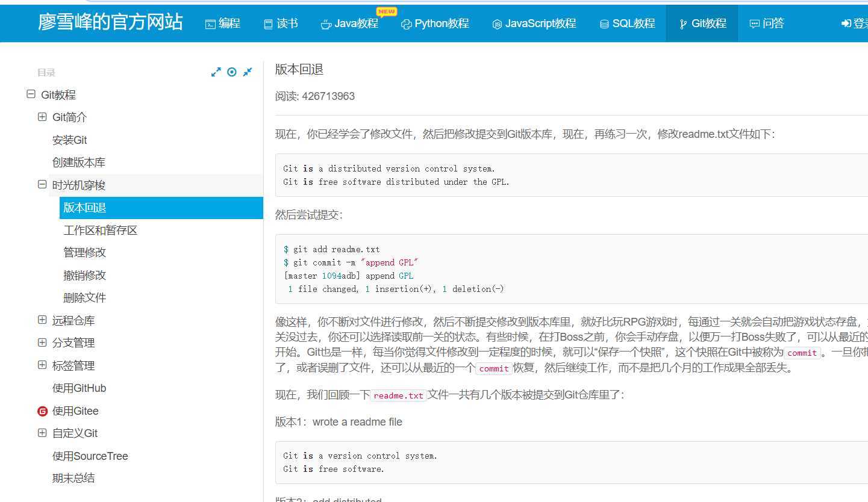Screen dimensions: 868x502
Task: Click the terminal icon beside 编程
Action: tap(210, 24)
